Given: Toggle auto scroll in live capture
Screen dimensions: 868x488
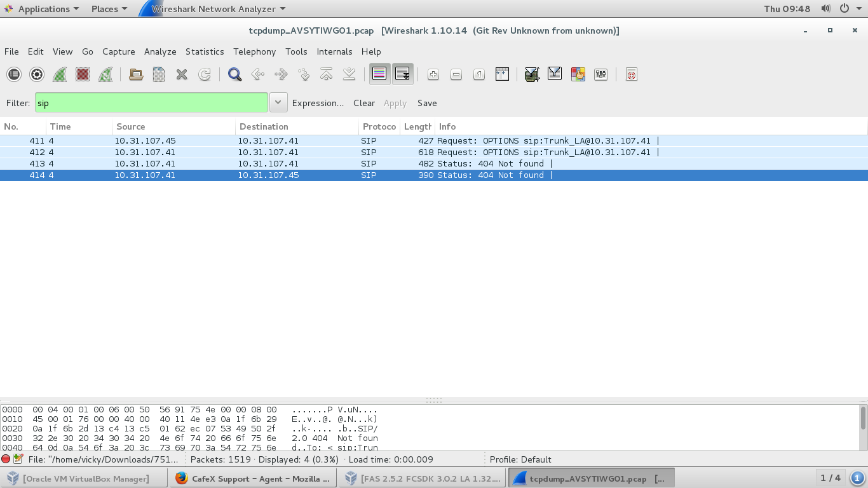Looking at the screenshot, I should click(403, 74).
